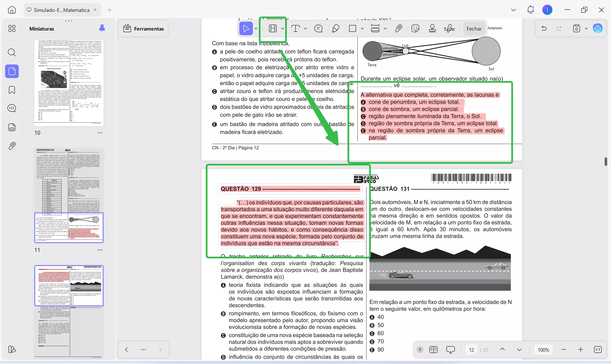Viewport: 611px width, 364px height.
Task: Click the attach file paperclip tool
Action: click(399, 28)
